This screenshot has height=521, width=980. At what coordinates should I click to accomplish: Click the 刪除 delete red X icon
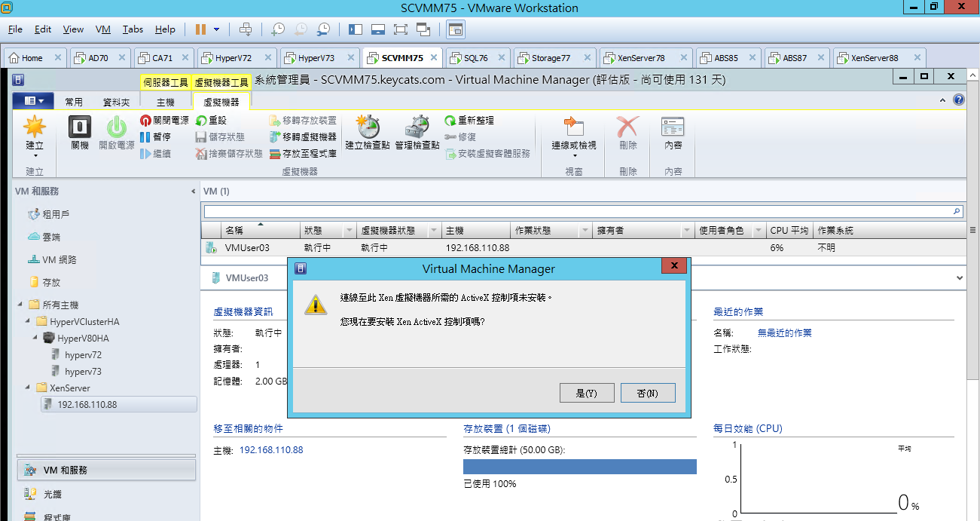tap(627, 127)
